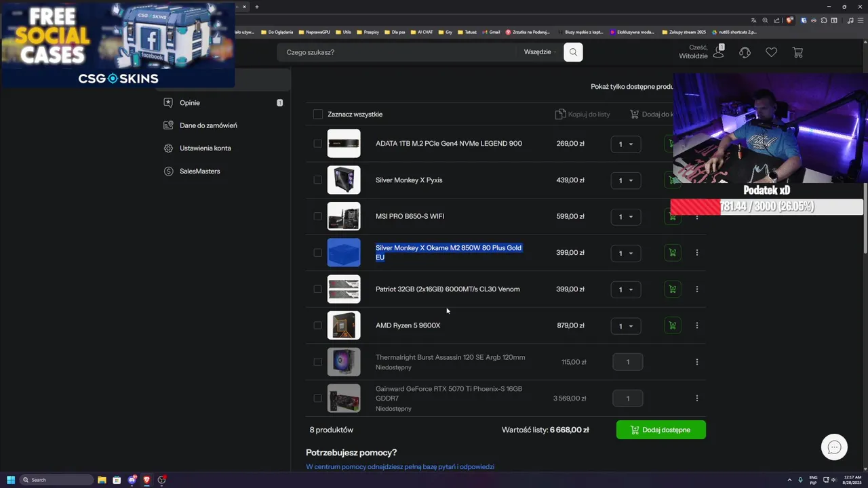
Task: Click the Opinie sidebar icon
Action: (168, 103)
